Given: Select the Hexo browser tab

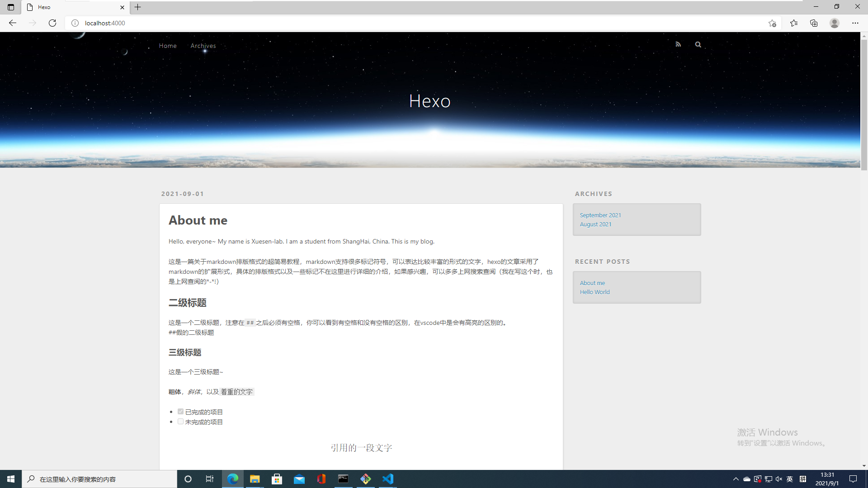Looking at the screenshot, I should pyautogui.click(x=75, y=7).
